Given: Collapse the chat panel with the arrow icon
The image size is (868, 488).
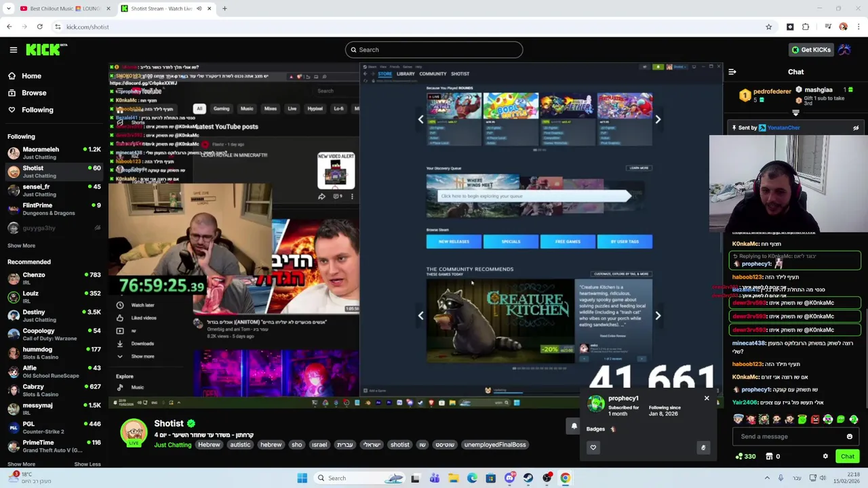Looking at the screenshot, I should click(x=732, y=72).
